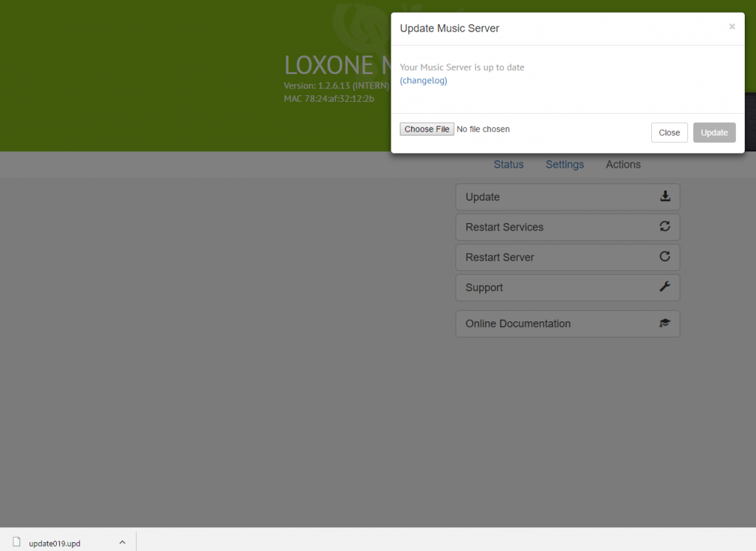The image size is (756, 551).
Task: Switch to the Status tab
Action: click(508, 164)
